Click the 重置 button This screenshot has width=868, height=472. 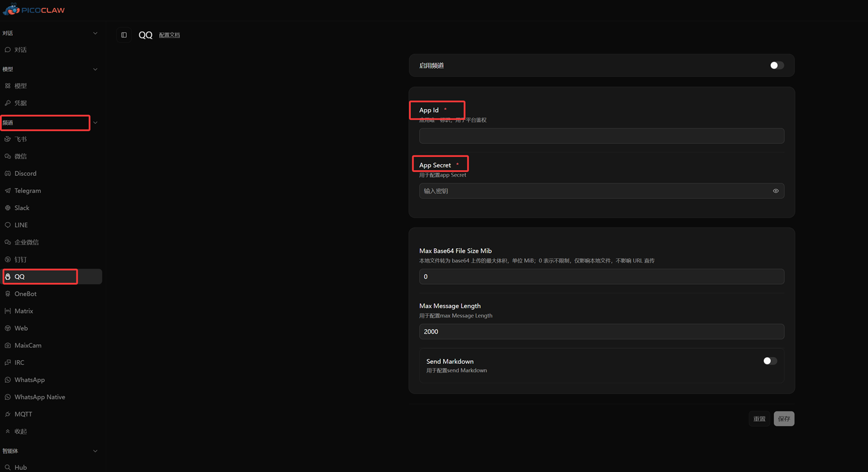pyautogui.click(x=759, y=419)
